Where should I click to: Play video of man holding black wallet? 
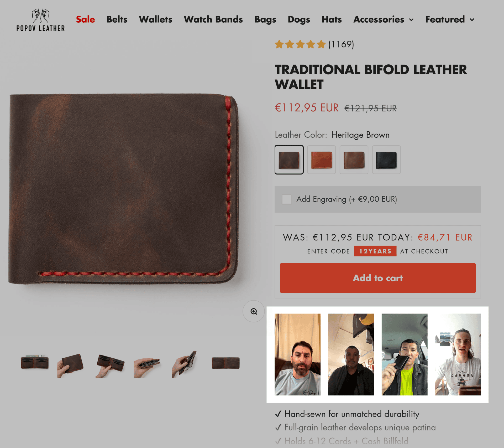point(404,354)
